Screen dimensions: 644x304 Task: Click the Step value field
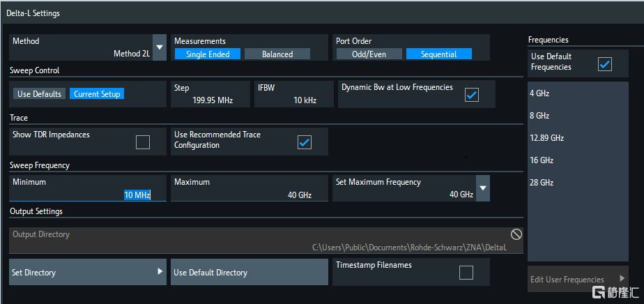[x=210, y=94]
